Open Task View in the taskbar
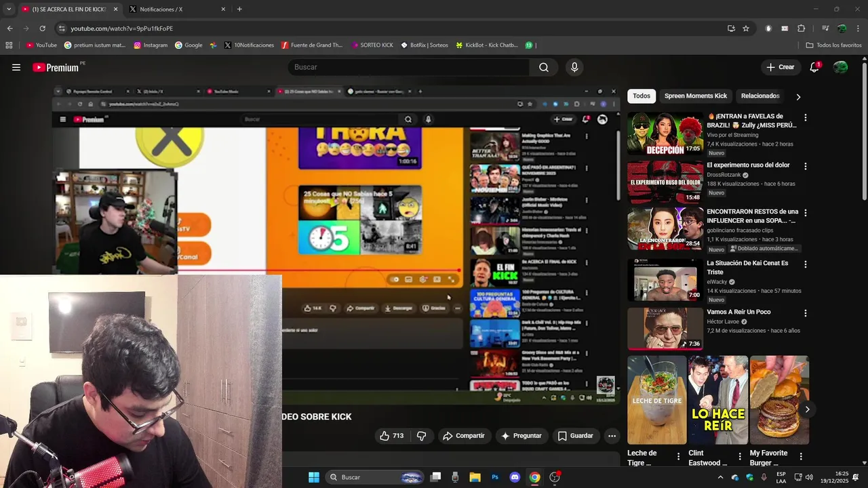 pos(435,477)
